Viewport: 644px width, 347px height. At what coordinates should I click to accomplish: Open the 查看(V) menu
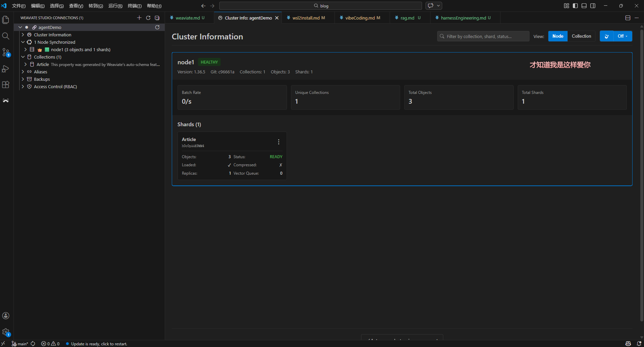[x=76, y=6]
